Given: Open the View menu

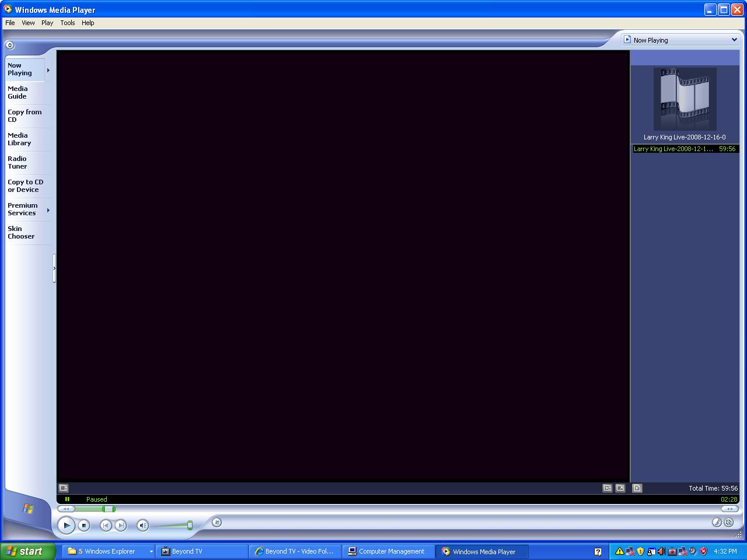Looking at the screenshot, I should 28,23.
